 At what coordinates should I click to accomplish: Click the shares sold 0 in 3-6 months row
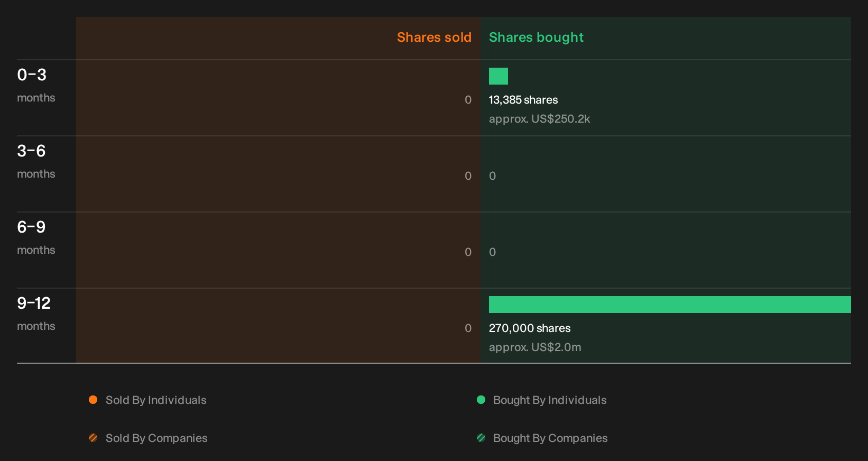[468, 176]
